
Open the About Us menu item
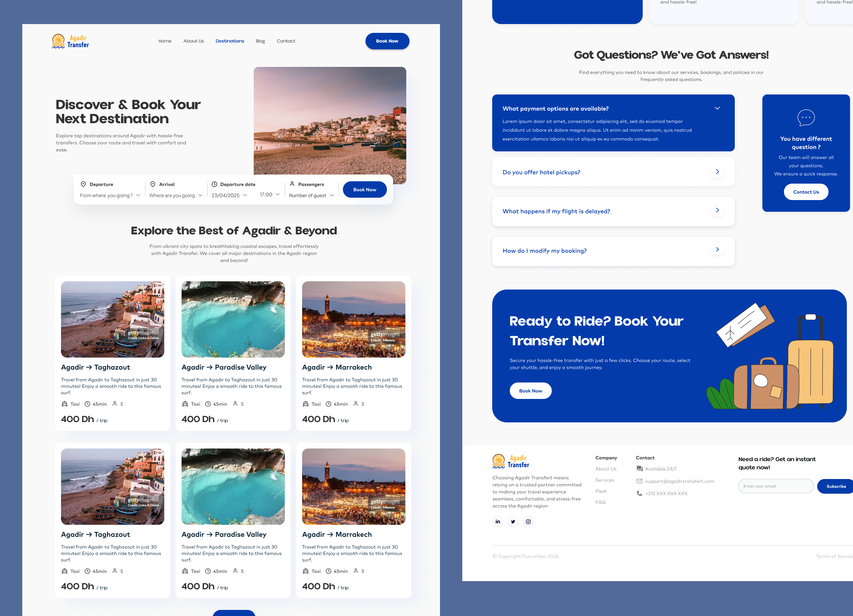tap(193, 41)
